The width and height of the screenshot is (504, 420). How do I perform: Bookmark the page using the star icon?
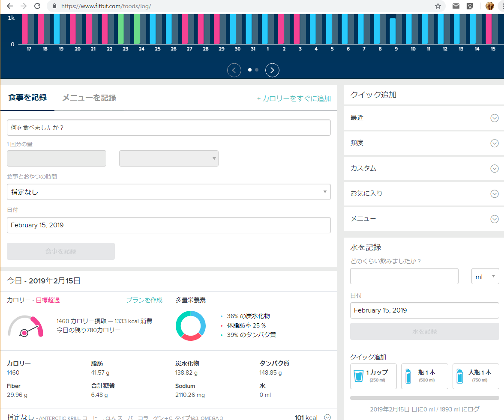438,6
